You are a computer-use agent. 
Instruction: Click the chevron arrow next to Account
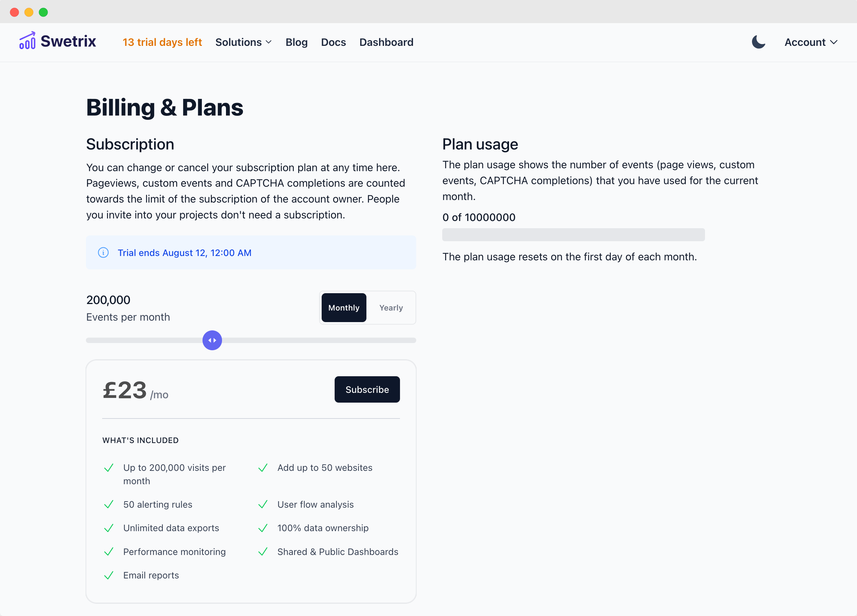[x=834, y=42]
